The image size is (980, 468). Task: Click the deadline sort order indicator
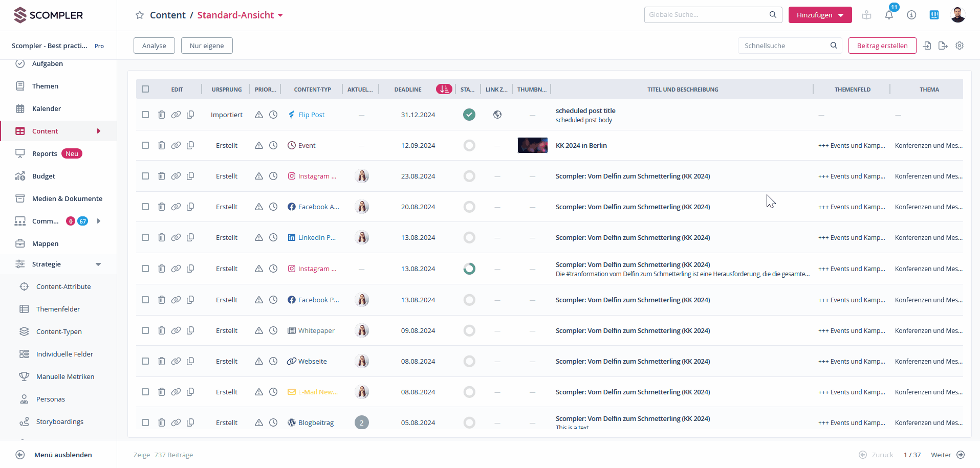tap(444, 89)
